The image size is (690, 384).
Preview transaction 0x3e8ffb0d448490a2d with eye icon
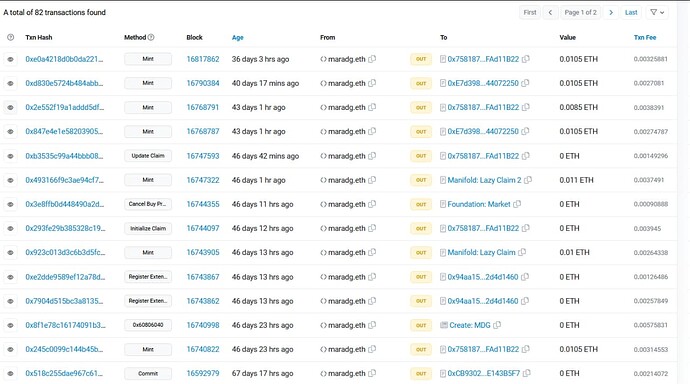(x=11, y=204)
